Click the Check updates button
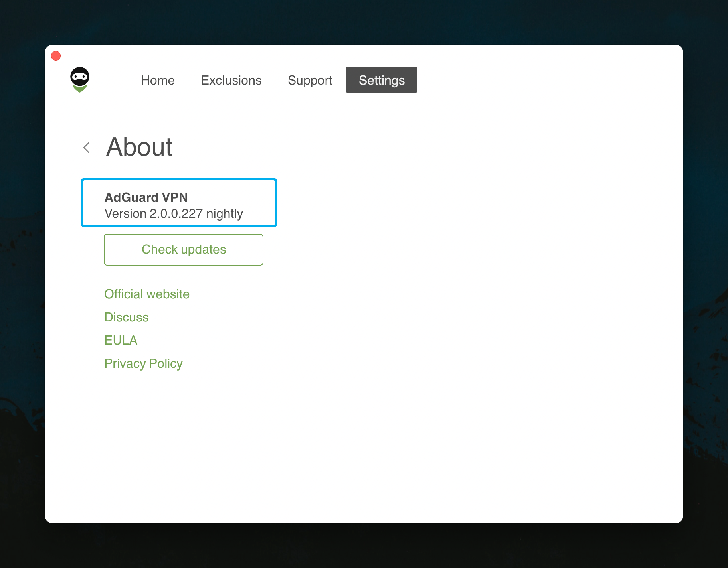This screenshot has width=728, height=568. pyautogui.click(x=183, y=249)
